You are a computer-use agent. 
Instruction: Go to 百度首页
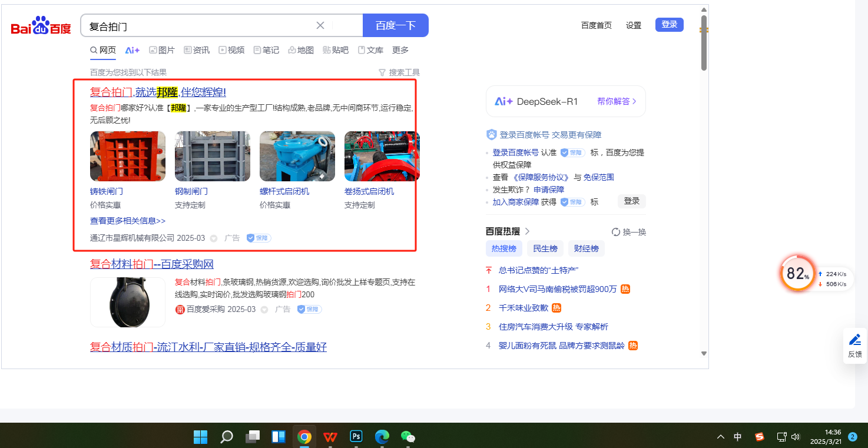tap(597, 25)
